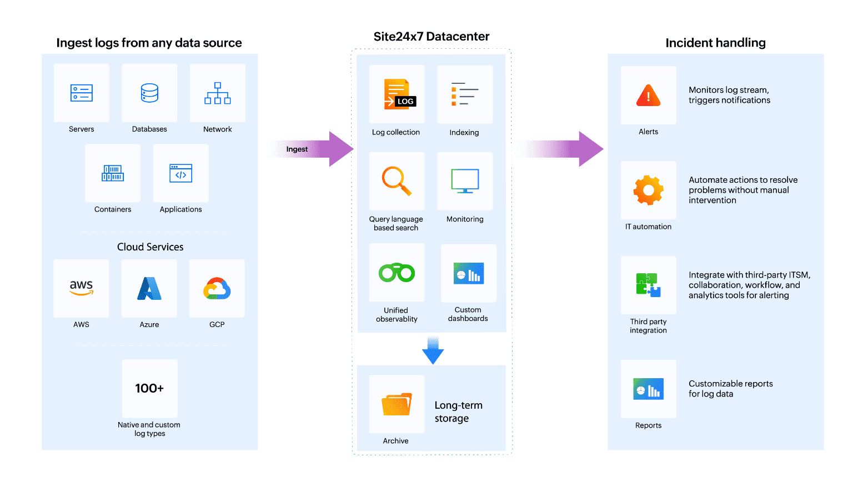This screenshot has width=868, height=487.
Task: Click the 'Custom dashboards' caption
Action: click(468, 314)
